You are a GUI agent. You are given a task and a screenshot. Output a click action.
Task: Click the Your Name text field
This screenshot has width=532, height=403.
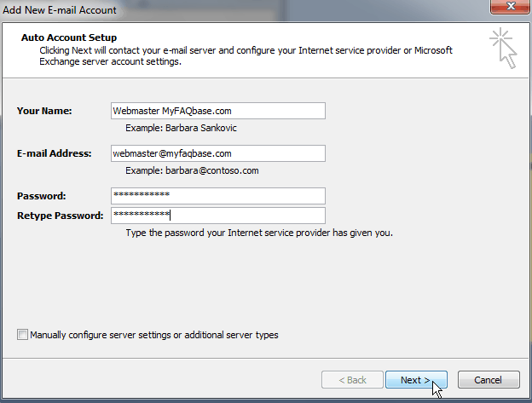(x=217, y=111)
